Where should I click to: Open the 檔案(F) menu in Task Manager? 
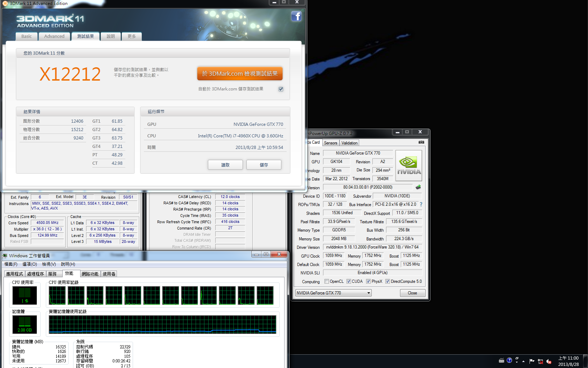click(11, 264)
